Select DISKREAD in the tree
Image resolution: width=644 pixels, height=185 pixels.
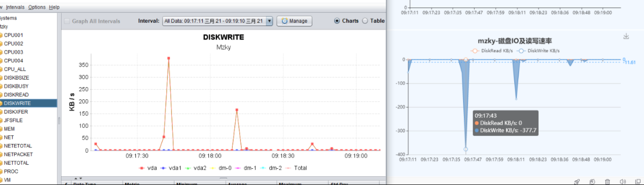(x=16, y=95)
